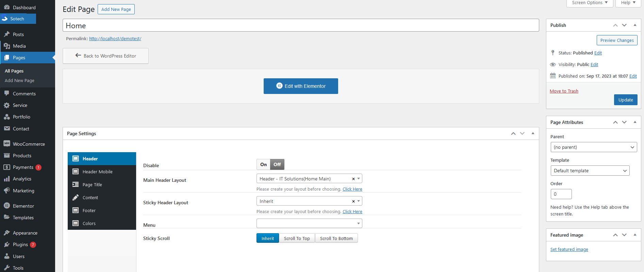The height and width of the screenshot is (272, 644).
Task: Select the Marketing megaphone icon
Action: (x=7, y=191)
